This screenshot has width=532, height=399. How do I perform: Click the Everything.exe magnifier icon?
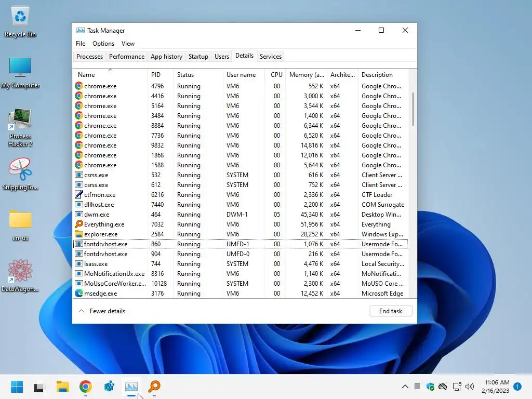[x=79, y=224]
